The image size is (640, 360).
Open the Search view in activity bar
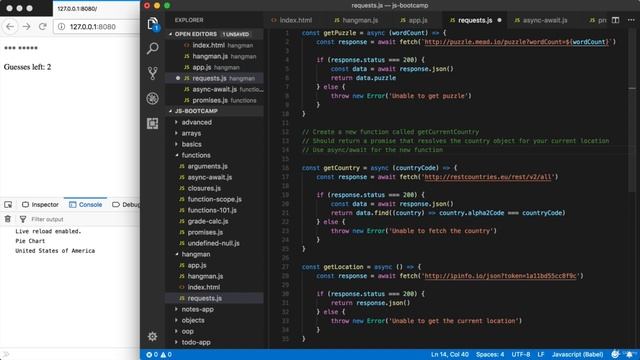click(x=153, y=49)
